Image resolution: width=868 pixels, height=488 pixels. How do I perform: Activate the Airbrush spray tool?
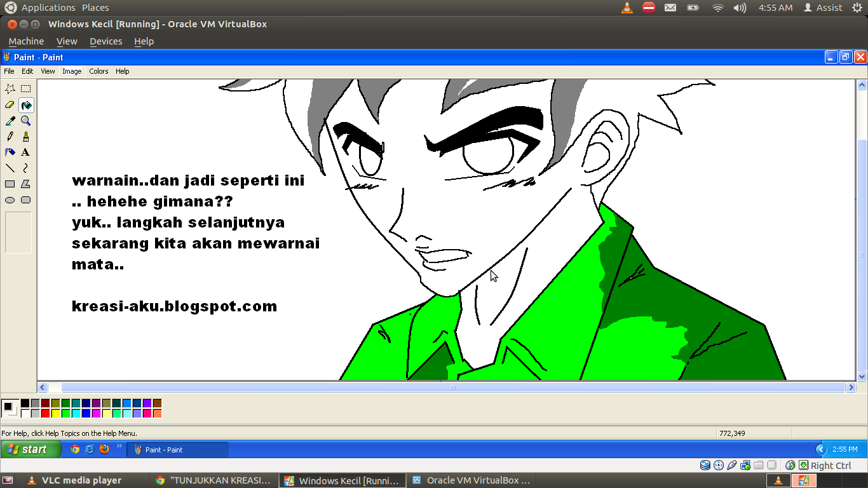(x=10, y=152)
